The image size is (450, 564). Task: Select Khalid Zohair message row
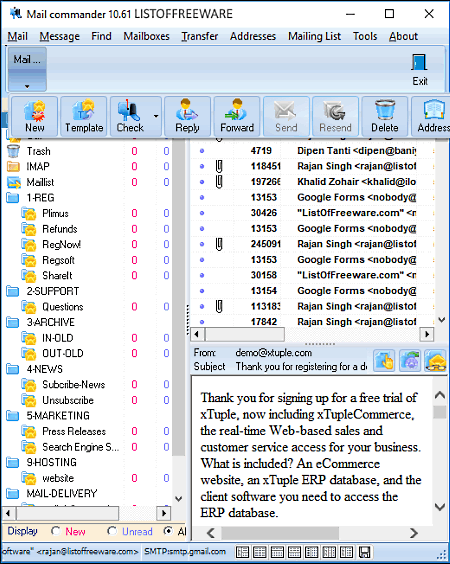tap(312, 182)
